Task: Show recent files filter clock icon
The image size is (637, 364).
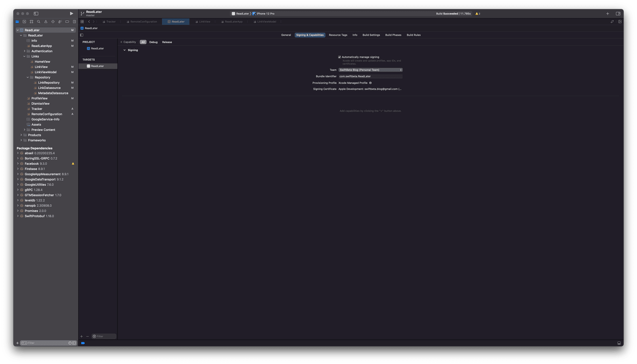Action: click(70, 343)
